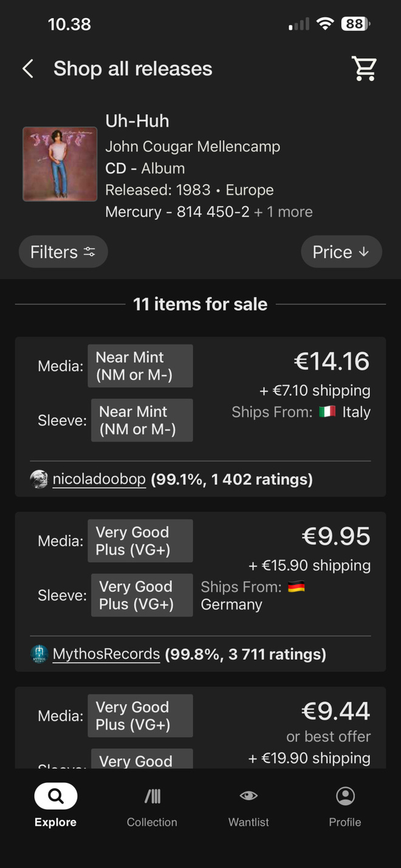
Task: Tap nicoladoobop's avatar icon
Action: pos(39,479)
